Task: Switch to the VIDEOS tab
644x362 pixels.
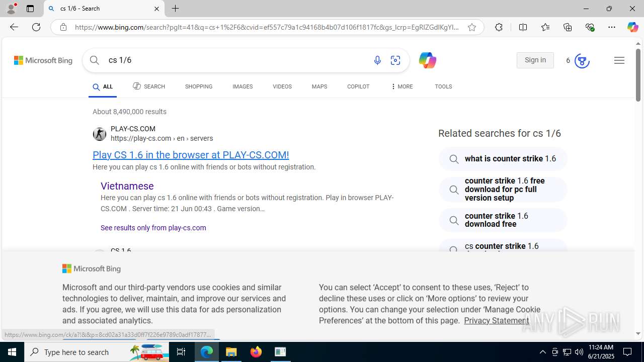Action: (282, 86)
